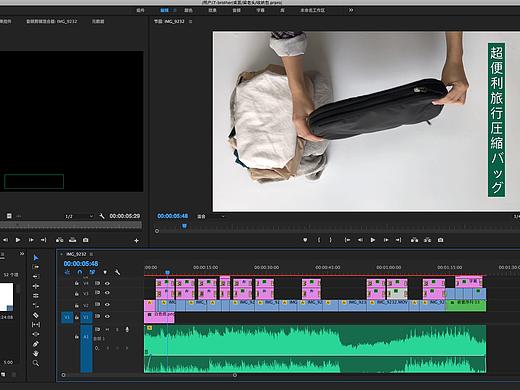
Task: Select the Ripple Edit tool
Action: pyautogui.click(x=36, y=286)
